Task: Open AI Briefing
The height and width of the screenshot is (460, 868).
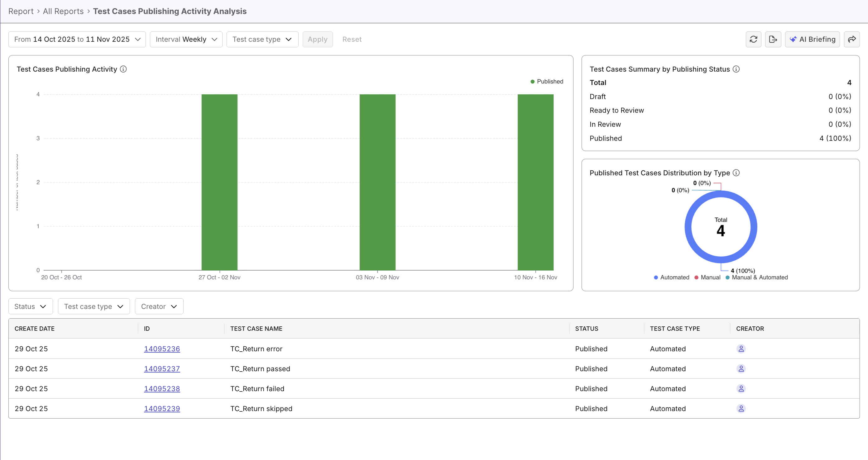Action: coord(813,39)
